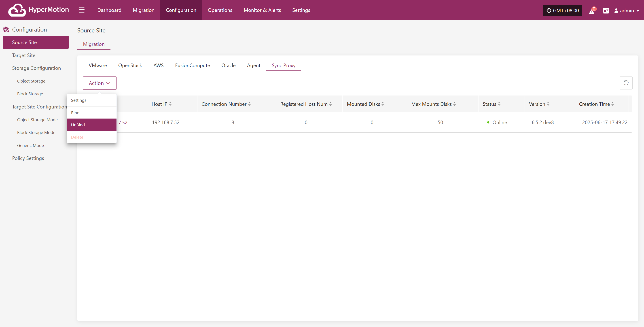The height and width of the screenshot is (327, 644).
Task: Select Source Site in the sidebar
Action: point(36,42)
